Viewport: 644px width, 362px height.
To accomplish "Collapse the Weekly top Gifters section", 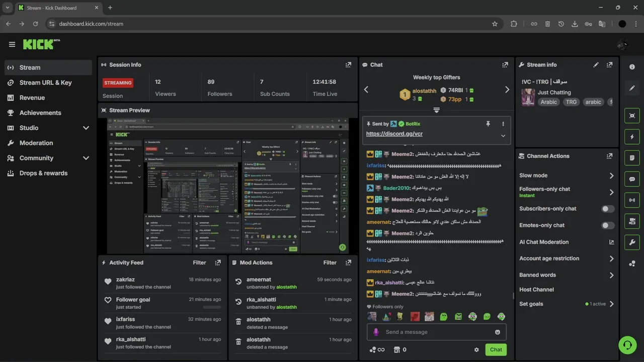I will 436,110.
